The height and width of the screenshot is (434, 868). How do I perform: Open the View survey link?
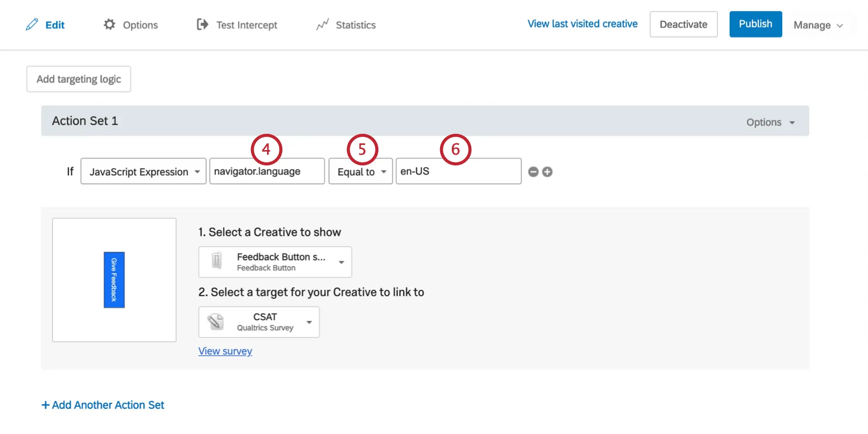pyautogui.click(x=225, y=351)
